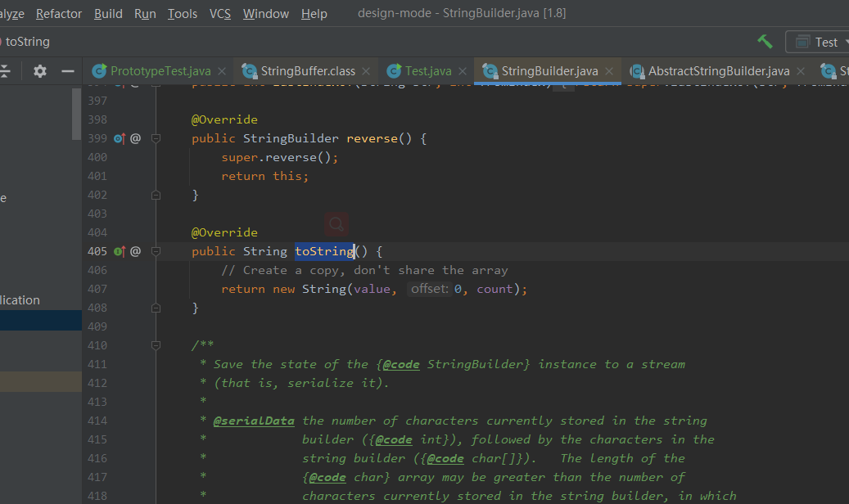Click the highlighted toString method name
The width and height of the screenshot is (849, 504).
tap(324, 251)
